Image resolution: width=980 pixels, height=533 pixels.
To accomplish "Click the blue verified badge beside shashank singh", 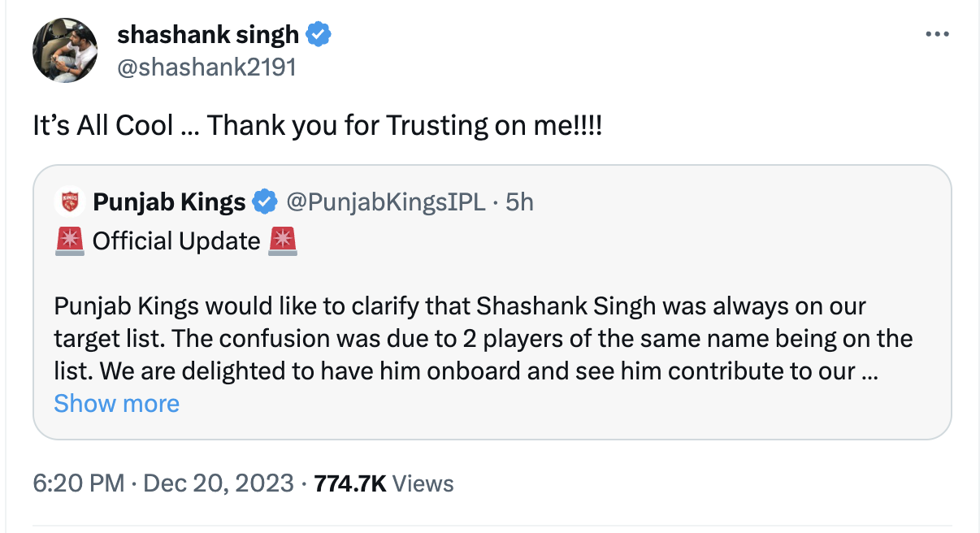I will [319, 35].
